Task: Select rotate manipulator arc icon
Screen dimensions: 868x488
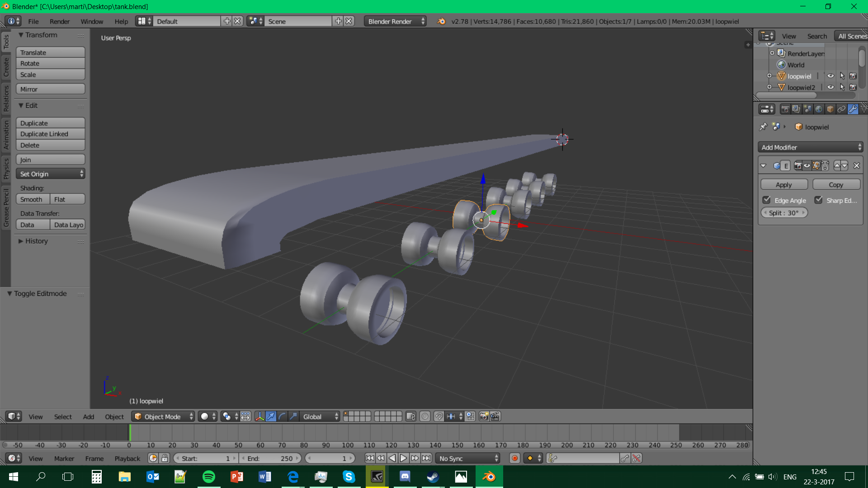Action: pos(282,417)
